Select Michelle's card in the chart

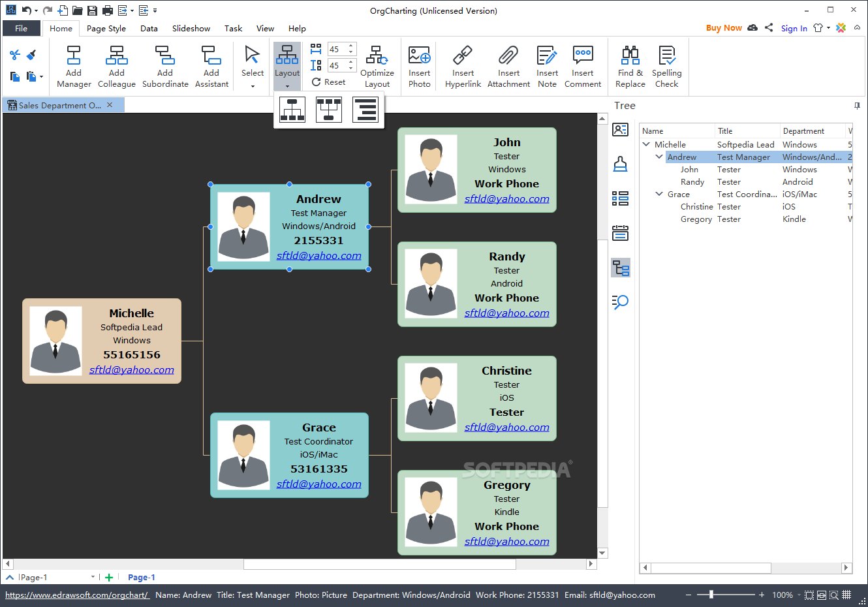(102, 341)
